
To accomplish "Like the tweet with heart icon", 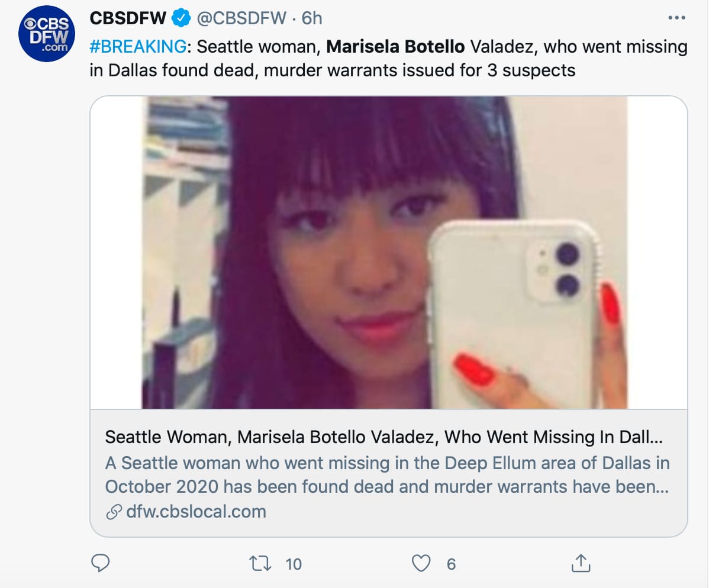I will pyautogui.click(x=421, y=564).
